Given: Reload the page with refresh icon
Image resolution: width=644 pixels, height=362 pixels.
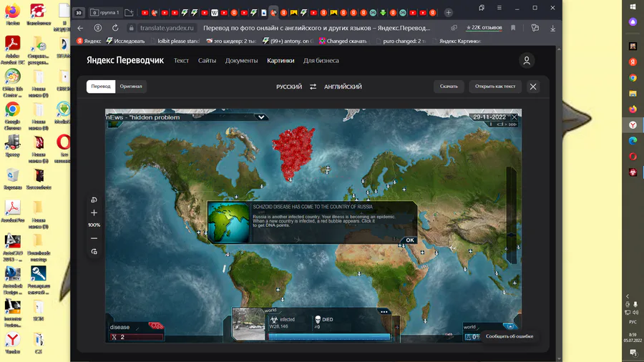Looking at the screenshot, I should [115, 28].
